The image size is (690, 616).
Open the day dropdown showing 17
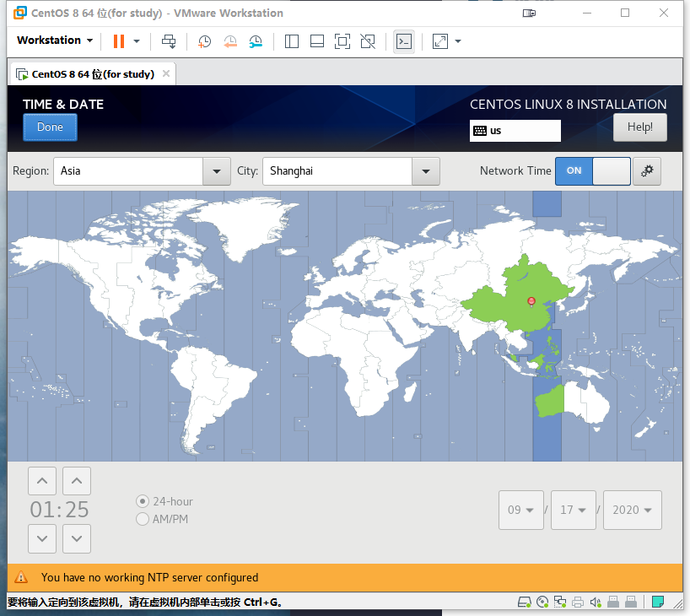574,510
